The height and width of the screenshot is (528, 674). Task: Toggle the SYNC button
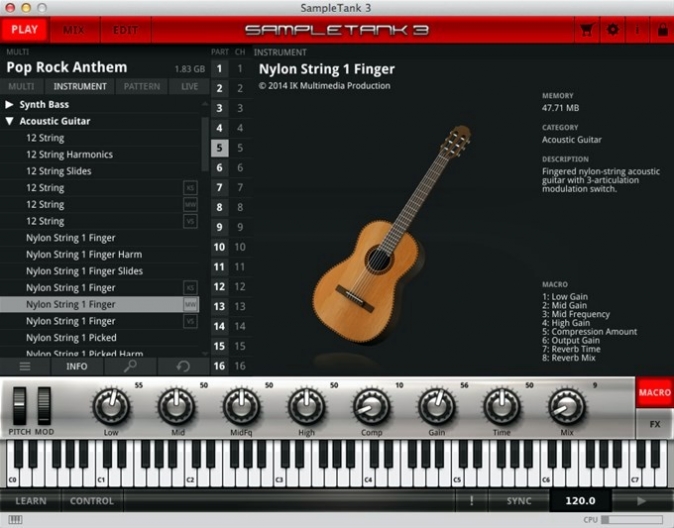click(x=519, y=501)
